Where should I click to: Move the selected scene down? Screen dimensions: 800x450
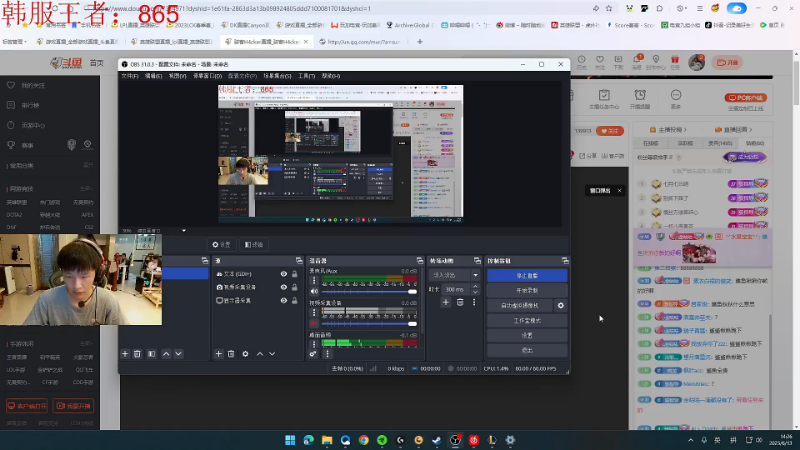point(179,354)
